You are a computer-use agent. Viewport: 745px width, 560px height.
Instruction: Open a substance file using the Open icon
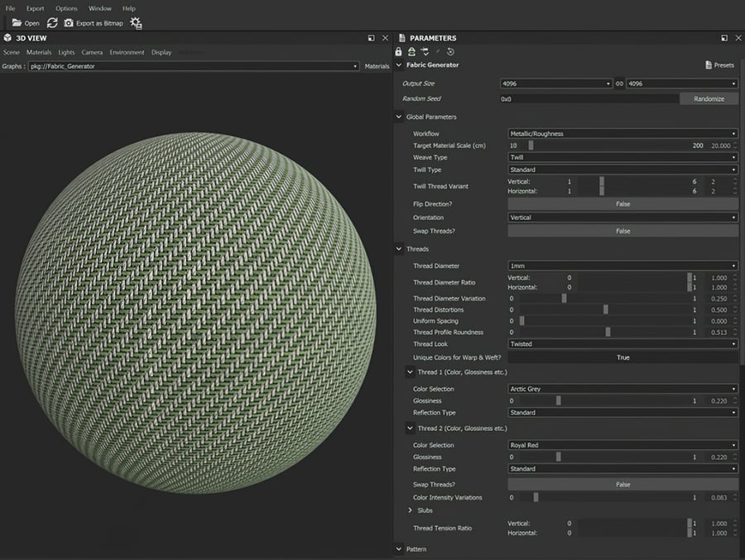pyautogui.click(x=17, y=22)
